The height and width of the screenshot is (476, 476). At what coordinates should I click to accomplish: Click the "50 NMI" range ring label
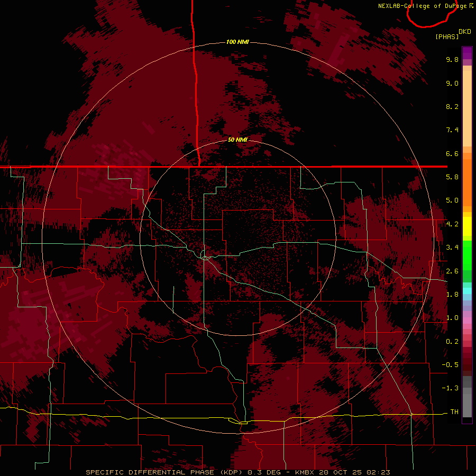point(237,140)
